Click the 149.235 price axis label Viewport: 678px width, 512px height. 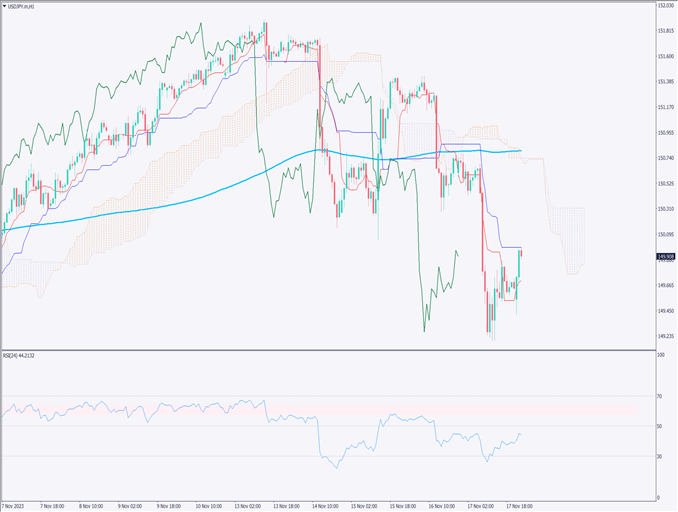(x=665, y=336)
